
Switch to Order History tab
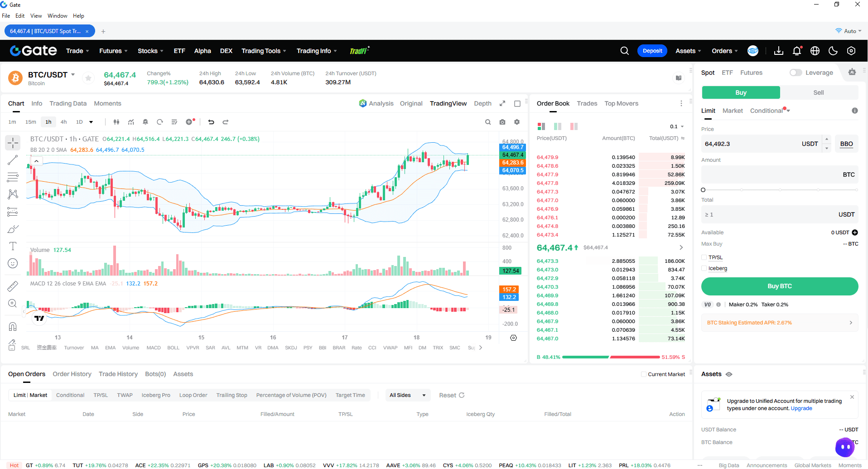click(x=72, y=374)
